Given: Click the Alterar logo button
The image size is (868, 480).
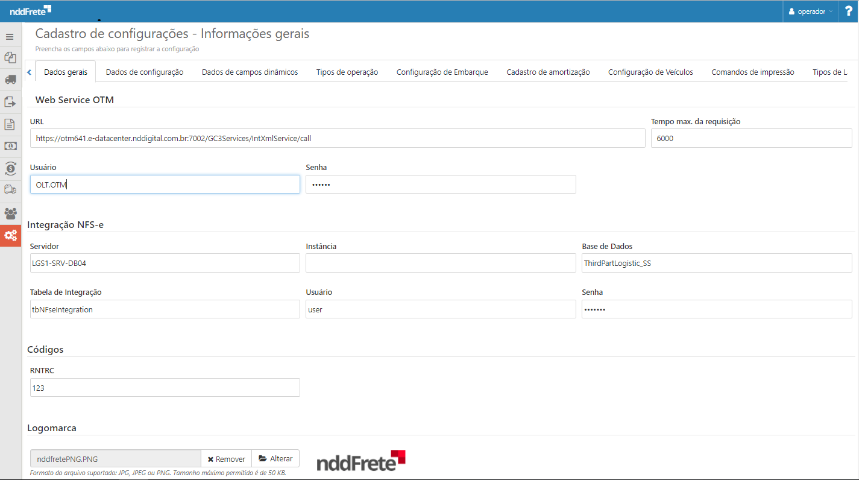Looking at the screenshot, I should click(275, 459).
